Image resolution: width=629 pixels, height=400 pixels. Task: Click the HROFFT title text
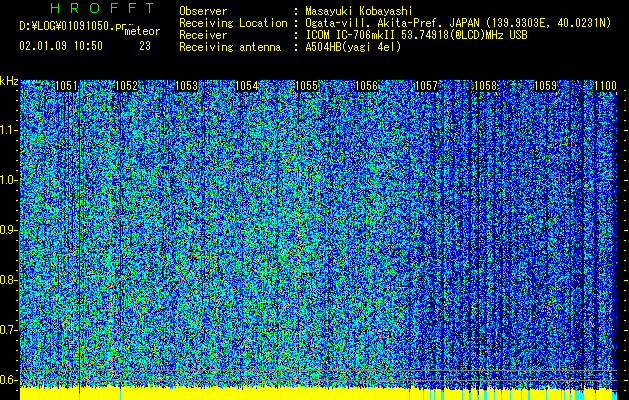coord(103,8)
